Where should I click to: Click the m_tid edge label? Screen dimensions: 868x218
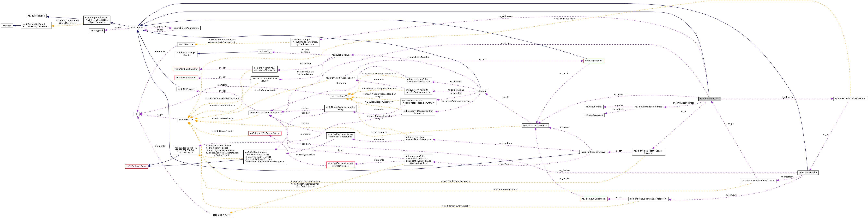(118, 28)
